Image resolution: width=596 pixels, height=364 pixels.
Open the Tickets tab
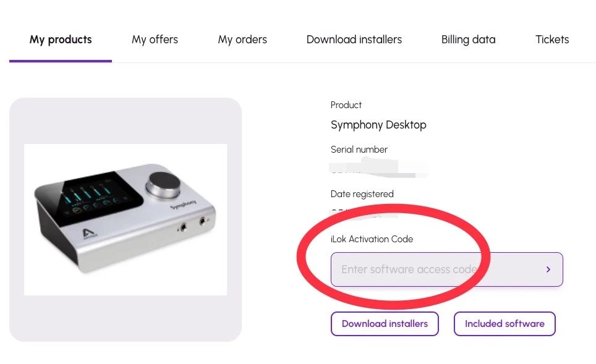point(552,40)
